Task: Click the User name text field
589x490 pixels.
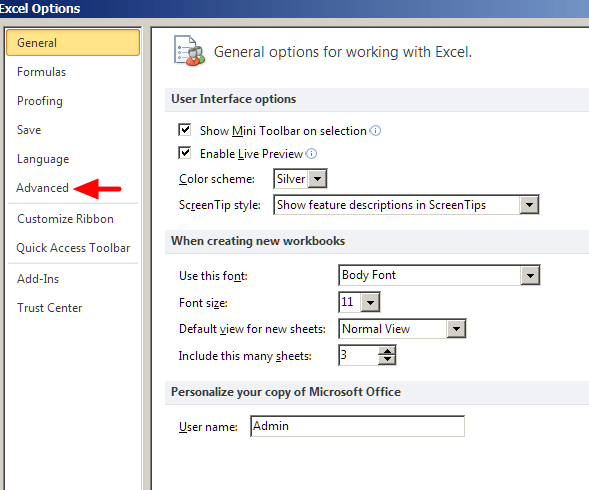Action: coord(358,426)
